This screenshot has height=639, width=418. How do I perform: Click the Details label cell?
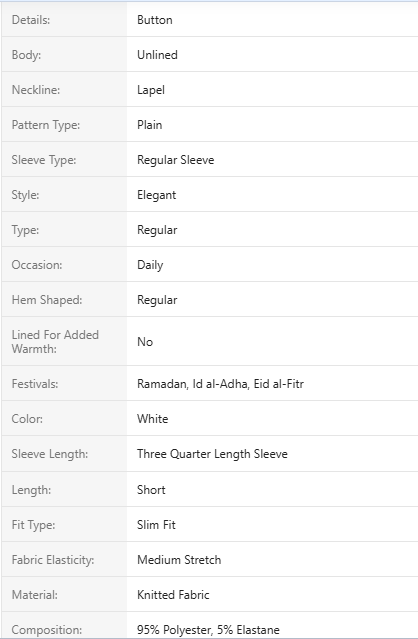[64, 20]
